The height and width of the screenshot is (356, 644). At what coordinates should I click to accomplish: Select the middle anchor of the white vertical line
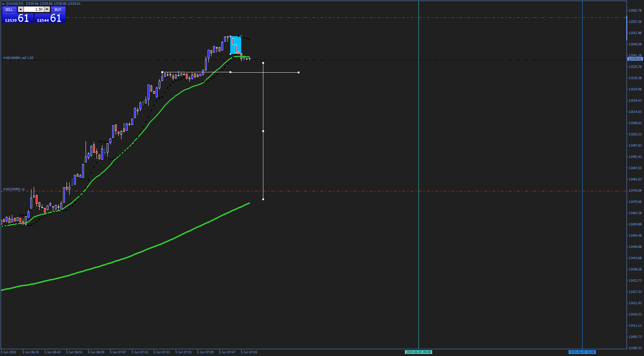[x=263, y=131]
